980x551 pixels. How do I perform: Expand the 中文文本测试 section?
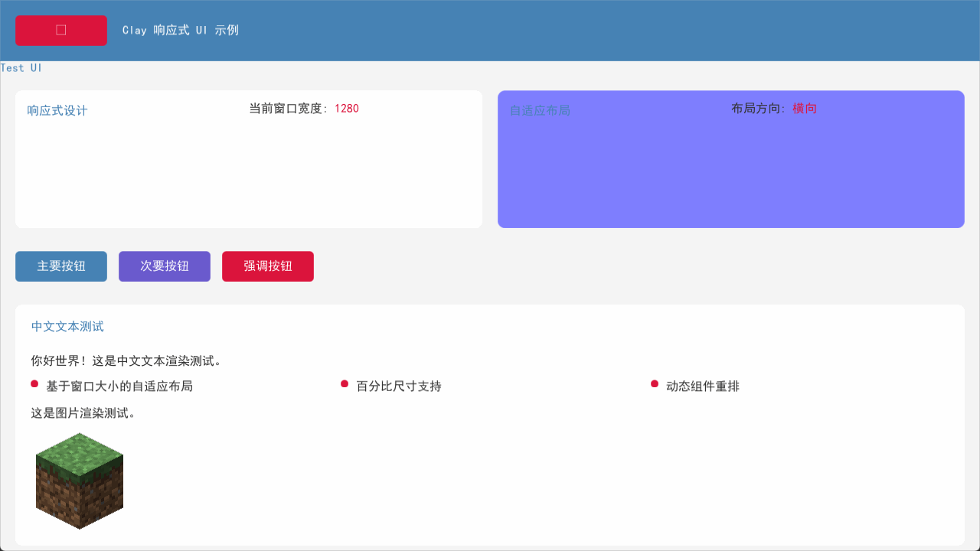coord(67,325)
